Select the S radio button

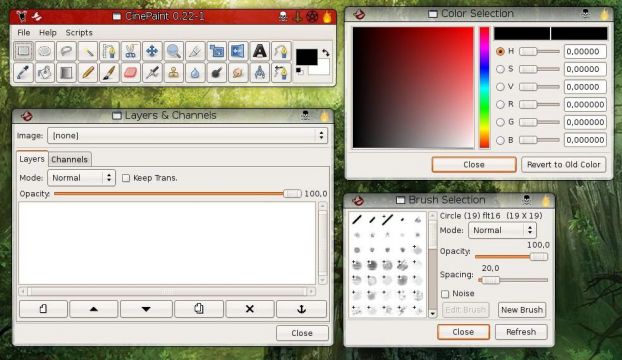pyautogui.click(x=500, y=69)
